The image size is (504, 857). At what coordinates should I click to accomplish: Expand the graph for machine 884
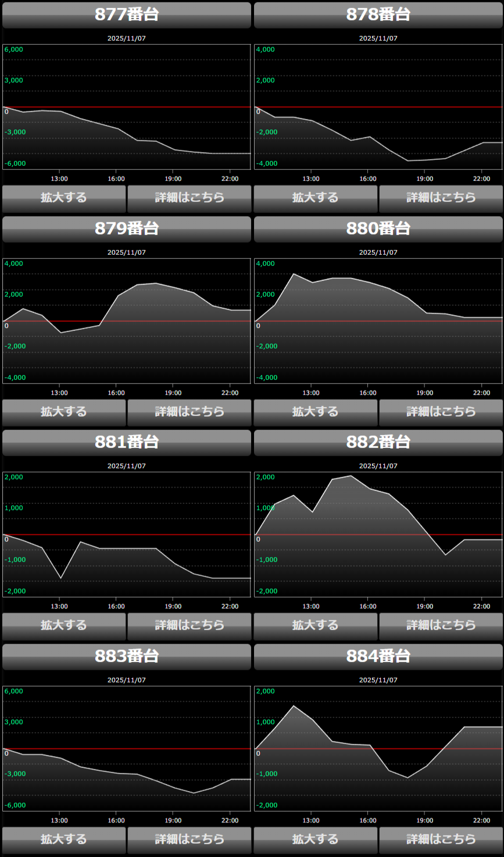coord(316,840)
